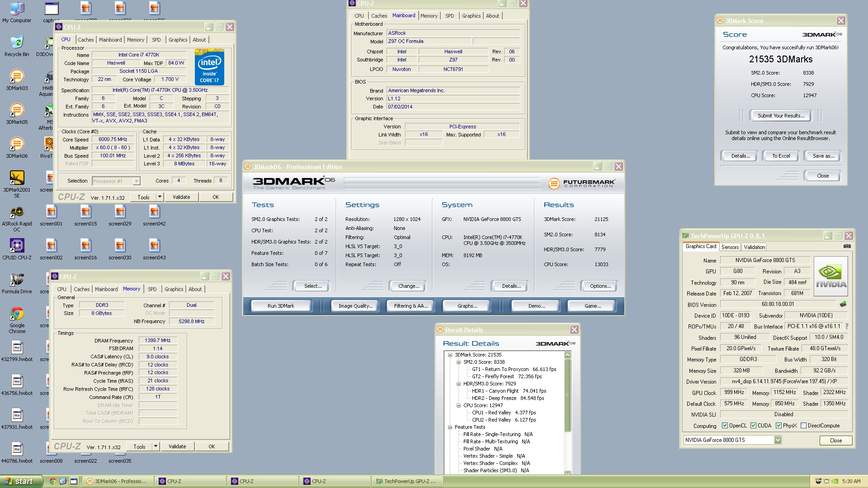Click the Result Details scrollbar thumb
868x488 pixels.
(x=567, y=395)
